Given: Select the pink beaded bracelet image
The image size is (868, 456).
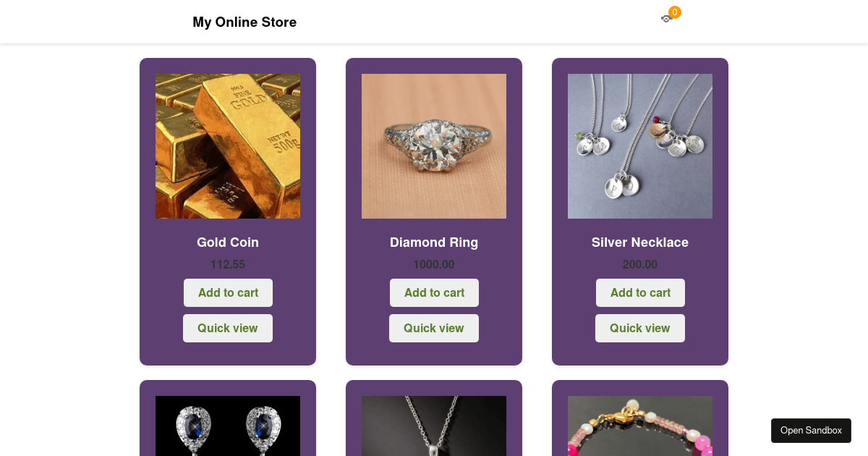Looking at the screenshot, I should pyautogui.click(x=640, y=426).
